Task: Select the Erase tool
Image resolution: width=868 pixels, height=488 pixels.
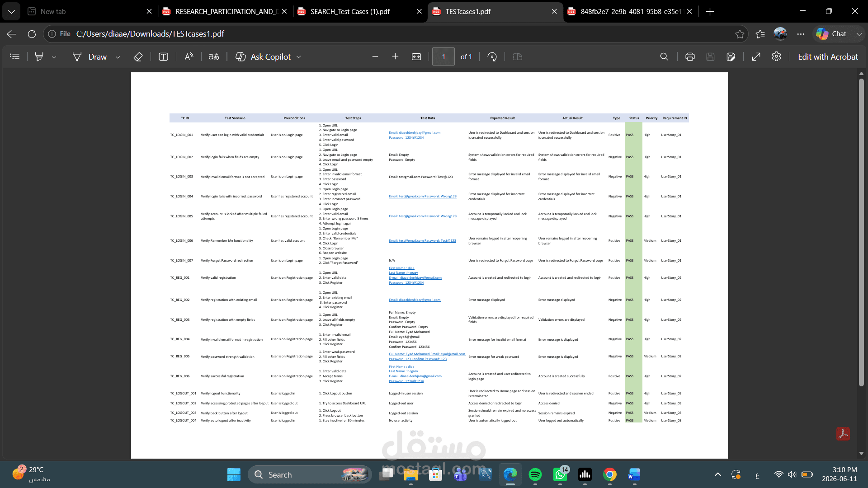Action: point(138,56)
